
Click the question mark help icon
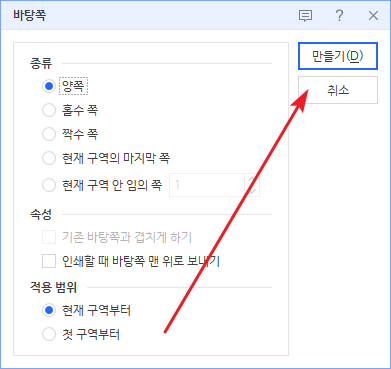pos(339,15)
